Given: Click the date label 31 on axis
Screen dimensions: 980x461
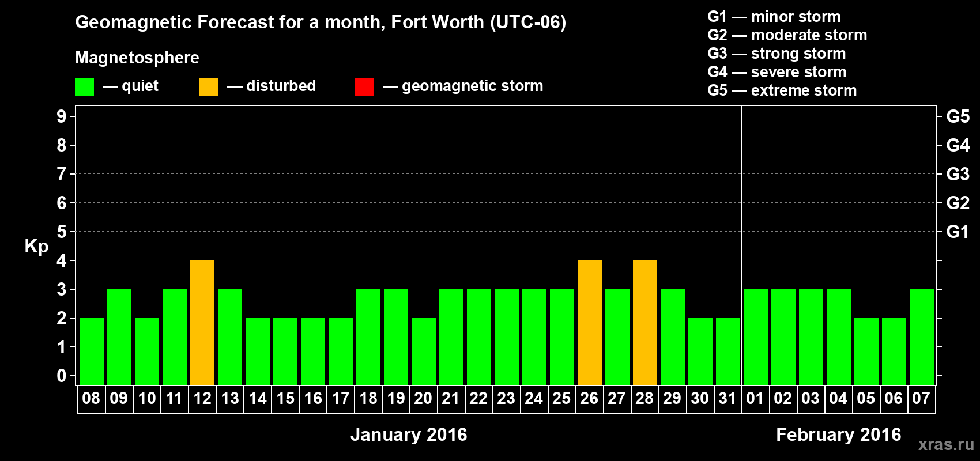Looking at the screenshot, I should point(728,399).
